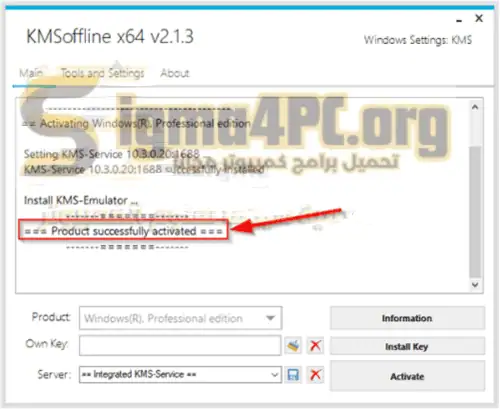The image size is (500, 409).
Task: Remove server entry with red X icon
Action: (x=315, y=375)
